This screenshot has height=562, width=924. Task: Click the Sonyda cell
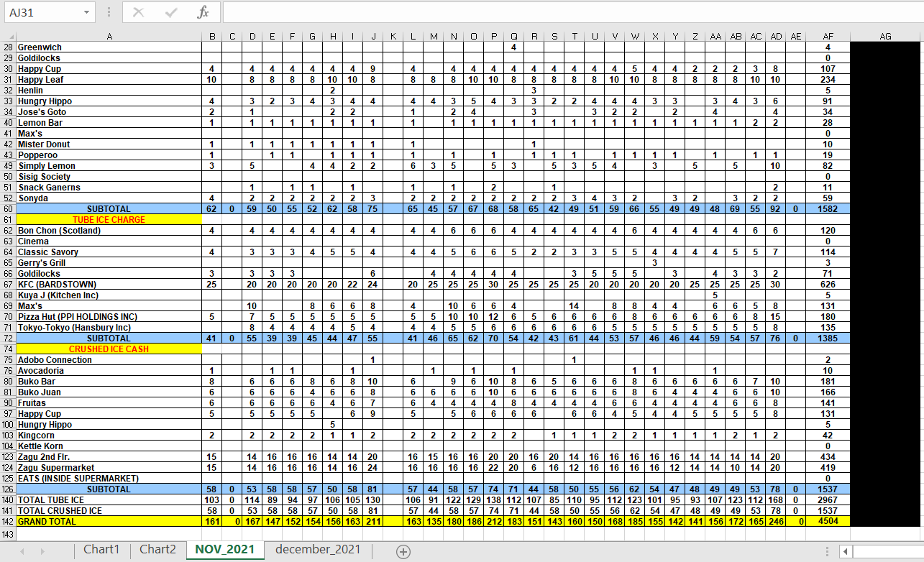click(x=109, y=198)
